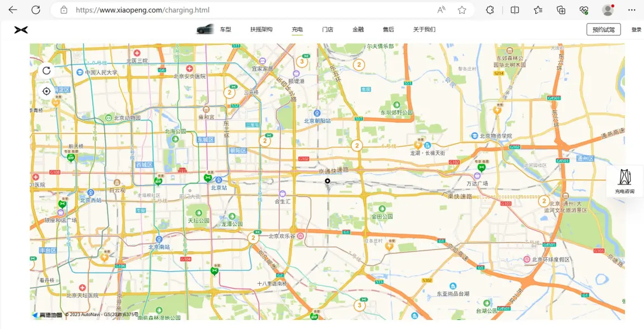Click the cluster marker 3 near 颐堤港
644x329 pixels.
[x=302, y=62]
